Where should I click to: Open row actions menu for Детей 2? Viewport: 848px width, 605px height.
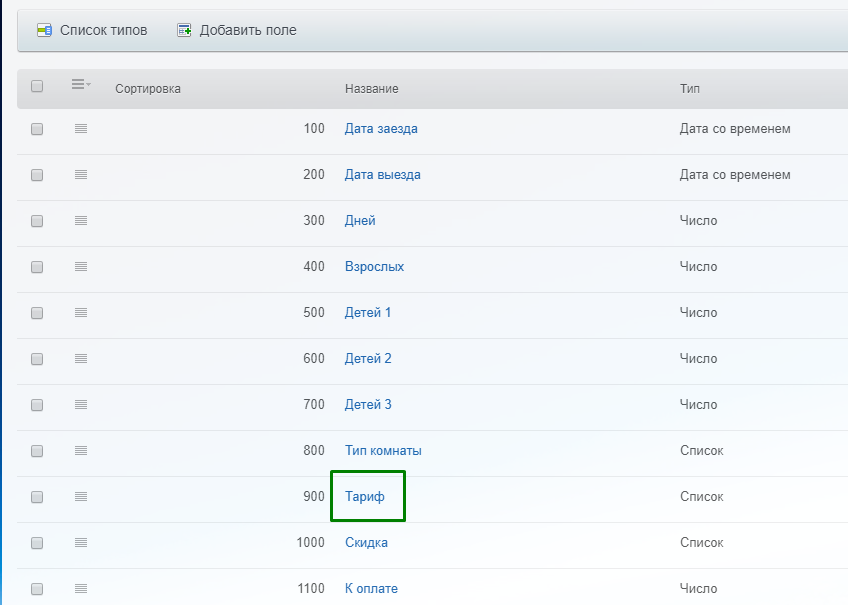pos(81,359)
